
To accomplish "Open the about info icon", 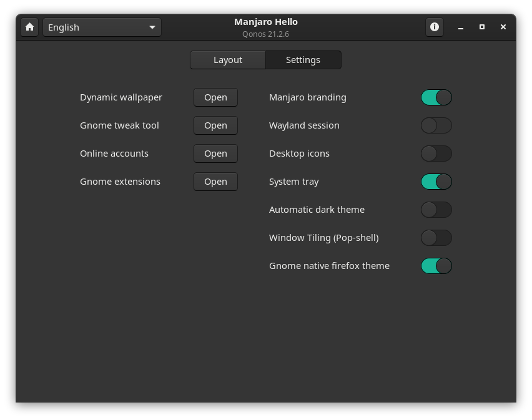I will pos(435,27).
